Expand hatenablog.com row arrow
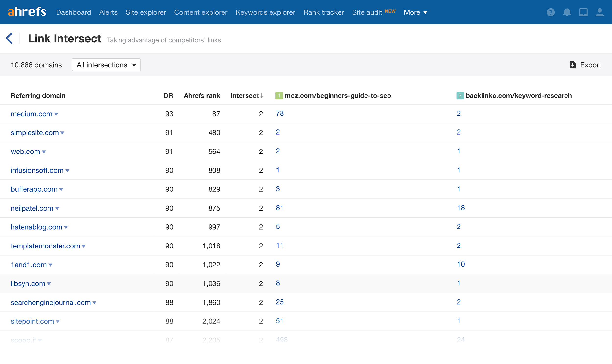The image size is (612, 364). pyautogui.click(x=66, y=227)
